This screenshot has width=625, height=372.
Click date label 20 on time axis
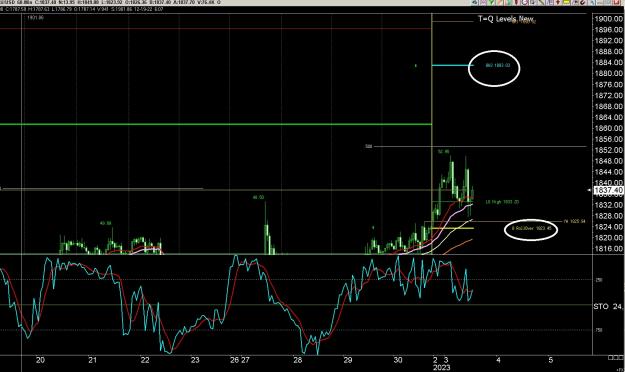tap(40, 360)
